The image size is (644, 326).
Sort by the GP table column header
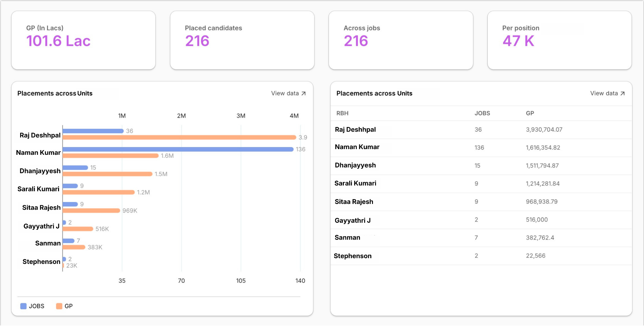click(x=530, y=113)
